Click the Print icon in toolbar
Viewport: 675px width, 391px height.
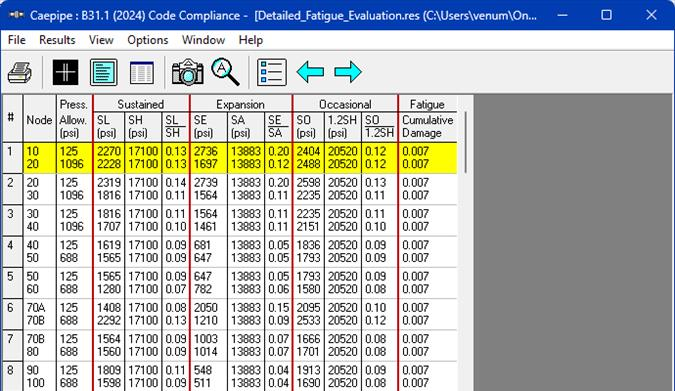pyautogui.click(x=20, y=72)
